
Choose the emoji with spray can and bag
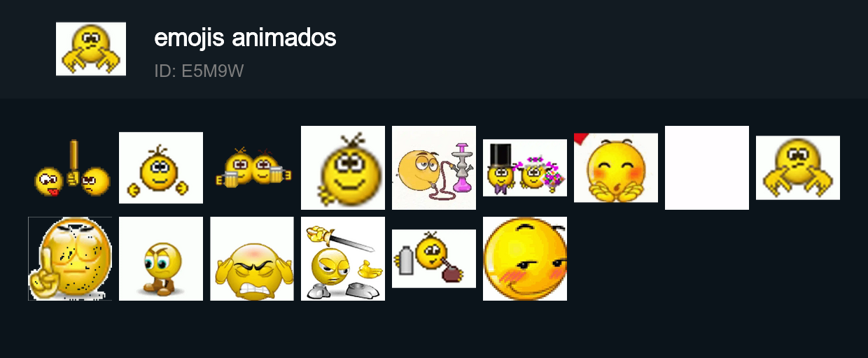434,259
